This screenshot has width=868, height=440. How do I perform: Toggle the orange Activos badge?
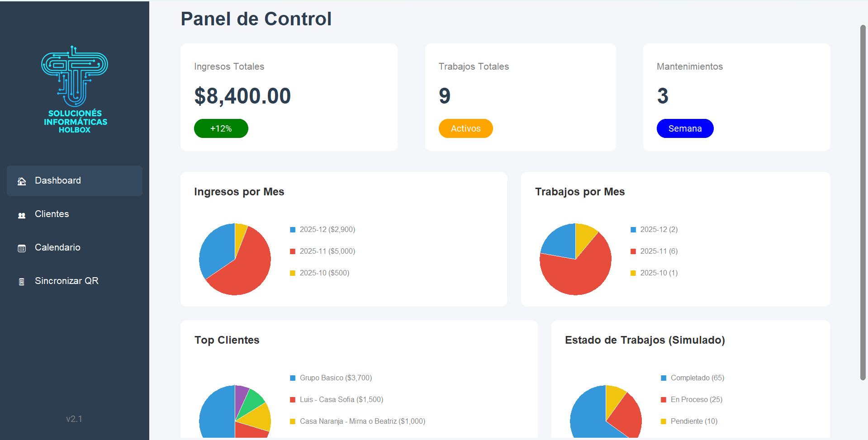pos(465,128)
